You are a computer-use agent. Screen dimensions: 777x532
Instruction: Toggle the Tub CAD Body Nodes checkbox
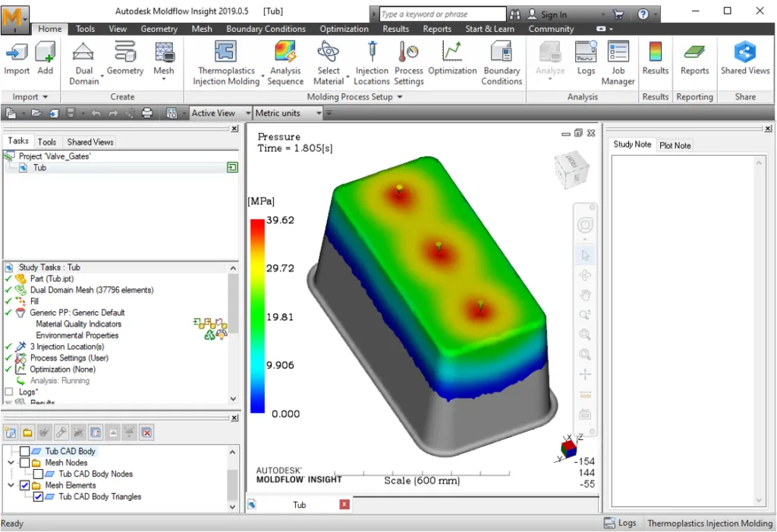pos(38,474)
